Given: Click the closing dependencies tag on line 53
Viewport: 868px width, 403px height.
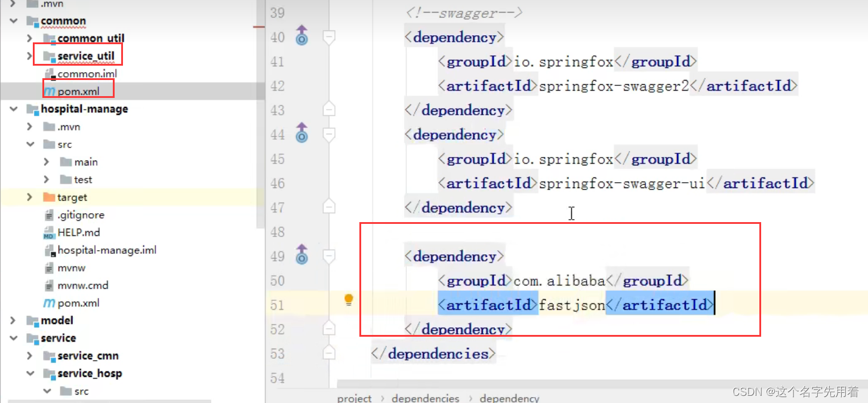Looking at the screenshot, I should click(433, 354).
